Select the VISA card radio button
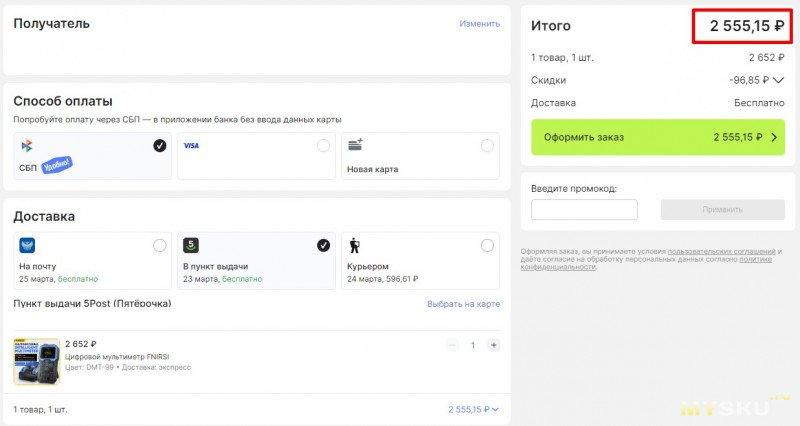This screenshot has width=800, height=426. (x=323, y=146)
